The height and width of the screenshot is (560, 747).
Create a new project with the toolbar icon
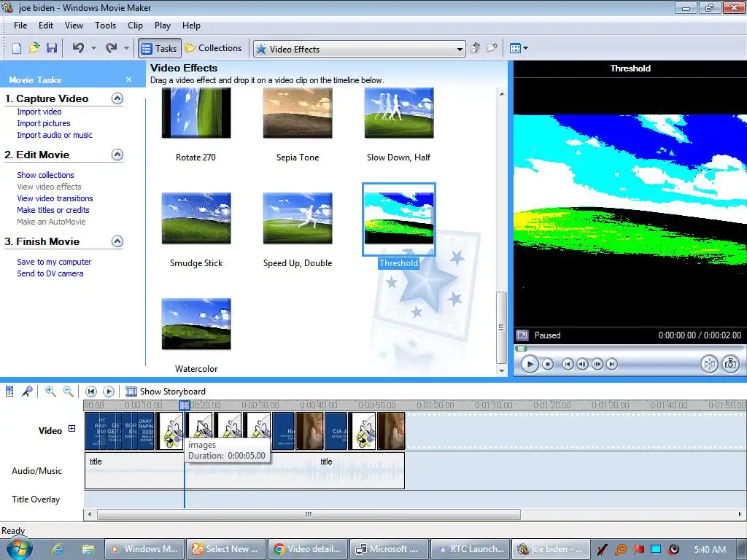click(17, 48)
